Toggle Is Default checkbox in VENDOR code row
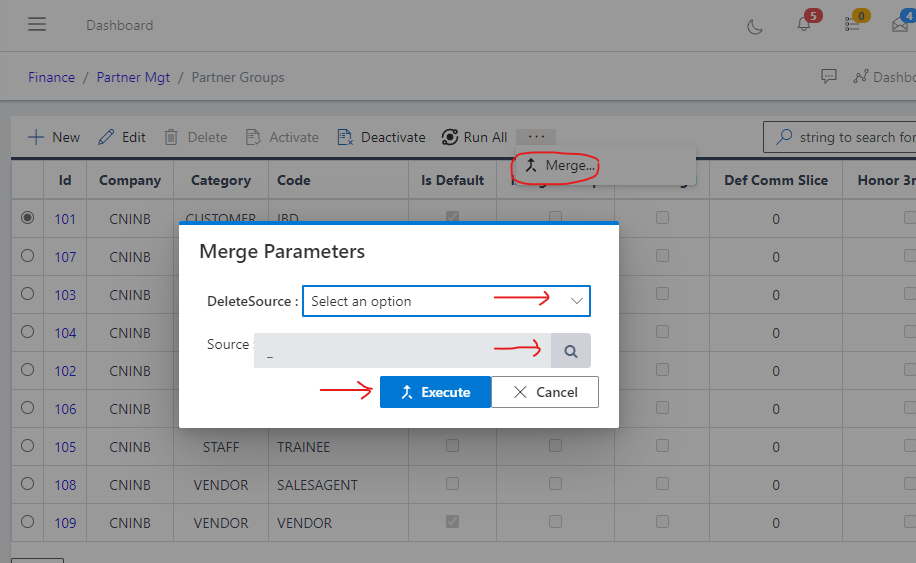The width and height of the screenshot is (916, 563). coord(452,522)
